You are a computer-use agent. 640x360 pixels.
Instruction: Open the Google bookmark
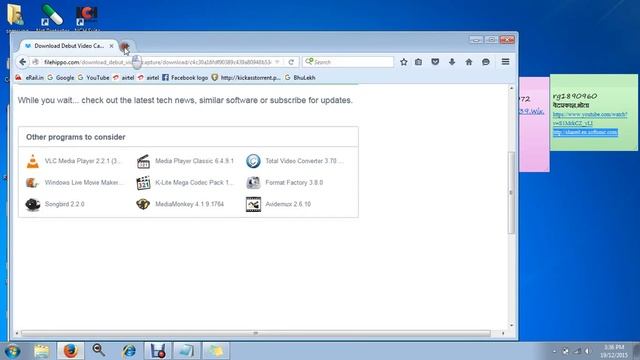[x=61, y=78]
